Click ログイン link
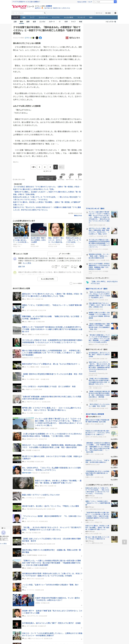Viewport: 129px width, 644px height. (38, 8)
